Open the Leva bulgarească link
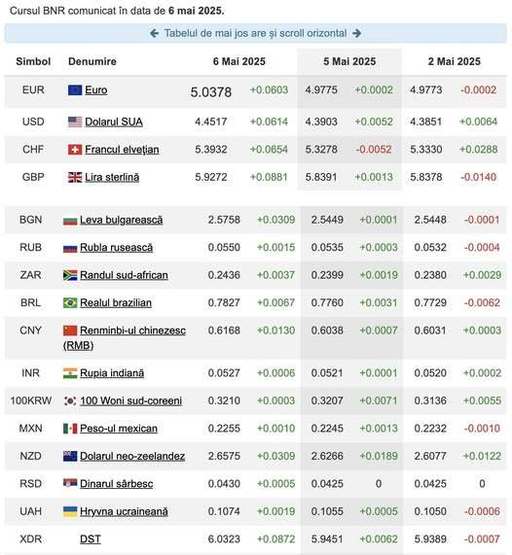 121,220
